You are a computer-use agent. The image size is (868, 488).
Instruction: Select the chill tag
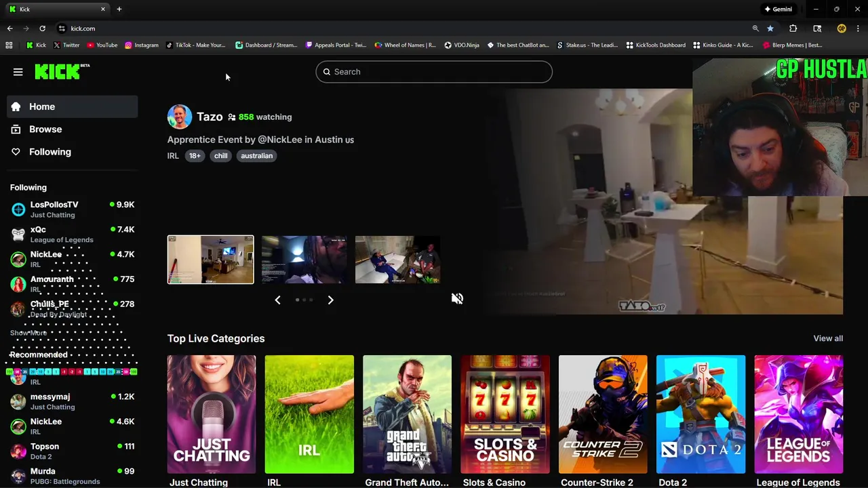coord(221,156)
